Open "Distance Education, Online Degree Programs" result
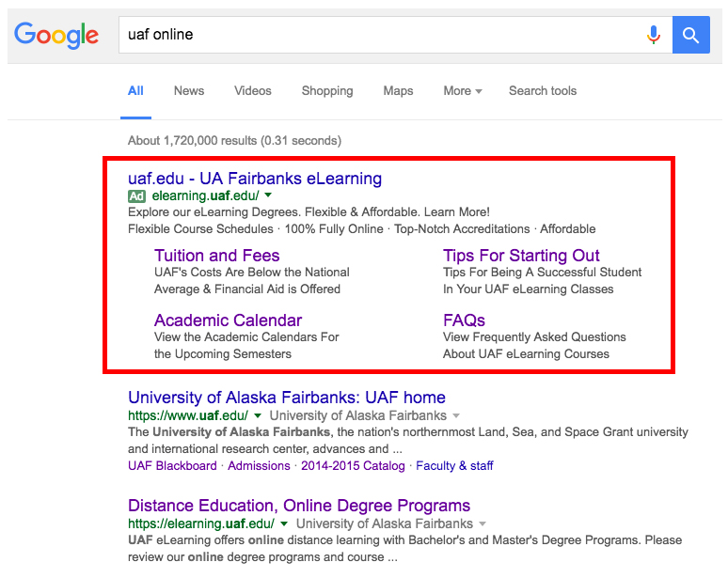This screenshot has width=728, height=578. [299, 506]
